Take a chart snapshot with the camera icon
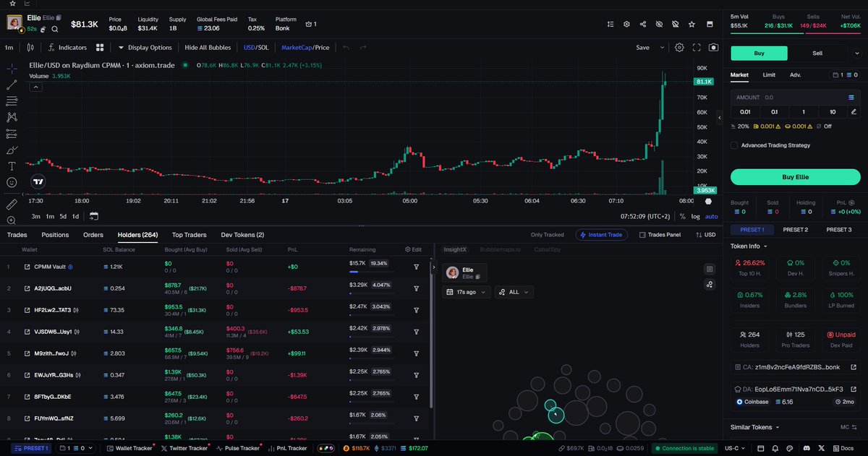 click(714, 48)
